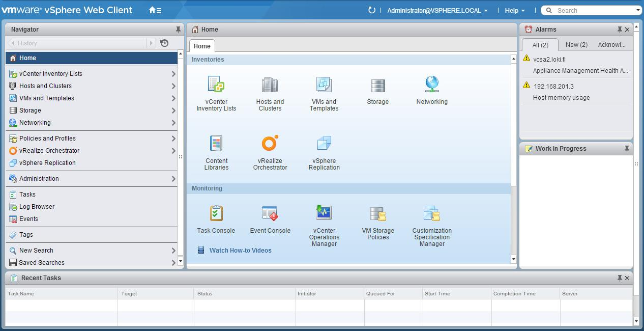Click Home pane vertical scrollbar down arrow

[x=513, y=259]
